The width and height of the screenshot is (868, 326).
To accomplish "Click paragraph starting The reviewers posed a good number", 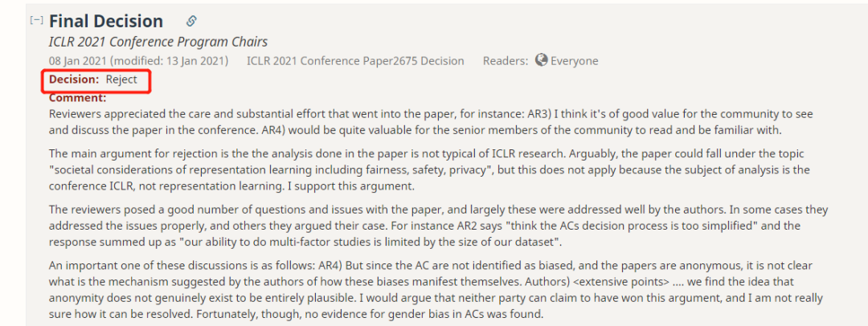I will click(x=439, y=226).
